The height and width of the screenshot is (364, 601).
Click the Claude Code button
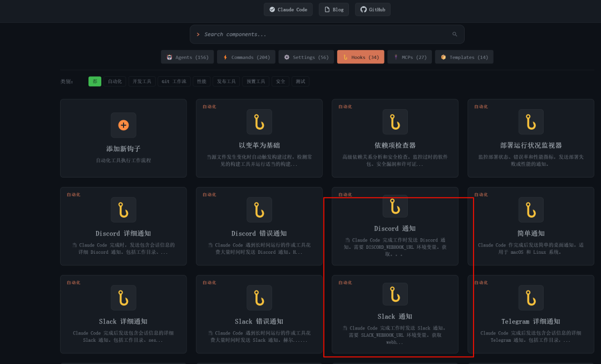288,9
